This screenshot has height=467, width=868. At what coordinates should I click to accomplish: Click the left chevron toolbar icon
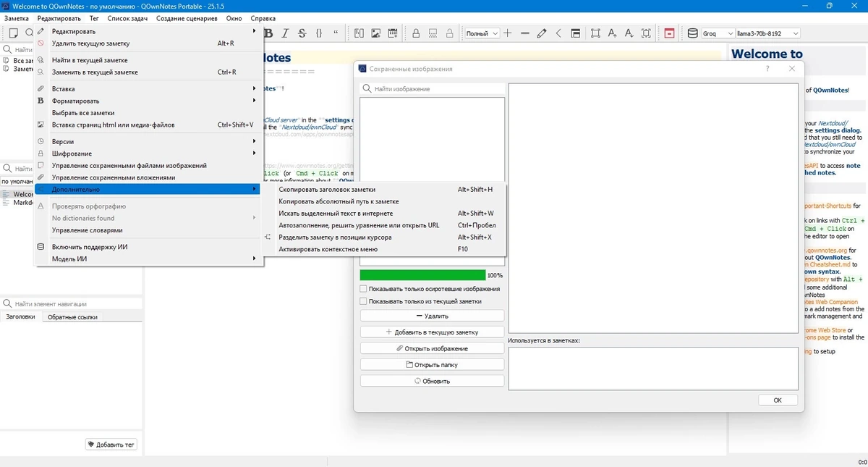click(x=558, y=33)
